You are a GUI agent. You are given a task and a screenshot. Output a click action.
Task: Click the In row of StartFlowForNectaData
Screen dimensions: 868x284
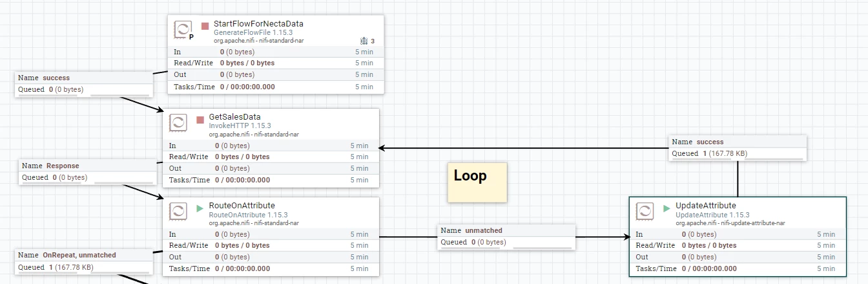click(x=275, y=52)
